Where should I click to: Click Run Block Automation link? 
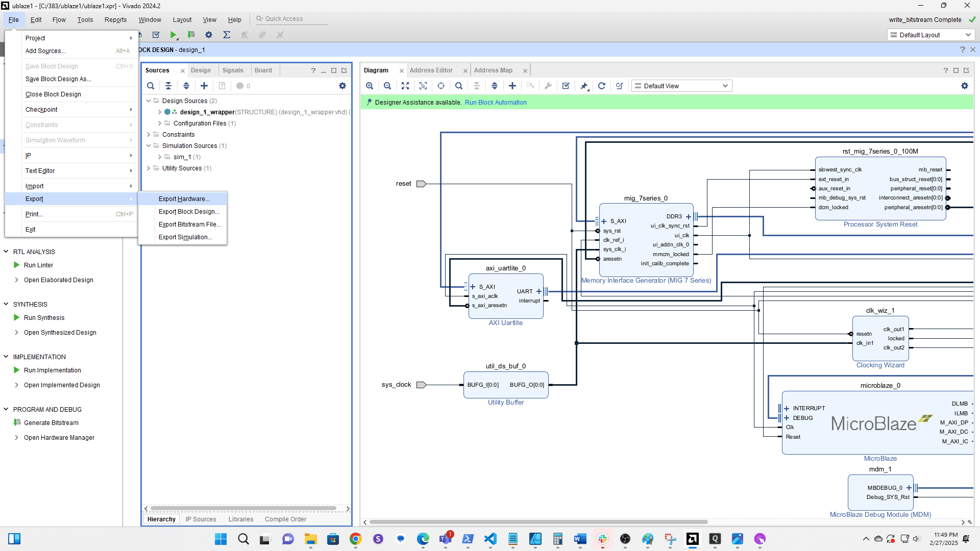click(x=496, y=102)
